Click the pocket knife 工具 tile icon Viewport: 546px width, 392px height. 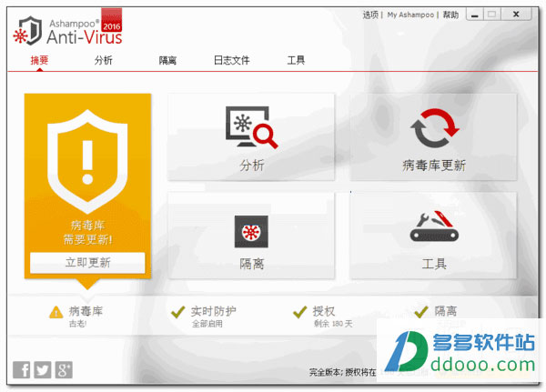(x=434, y=226)
